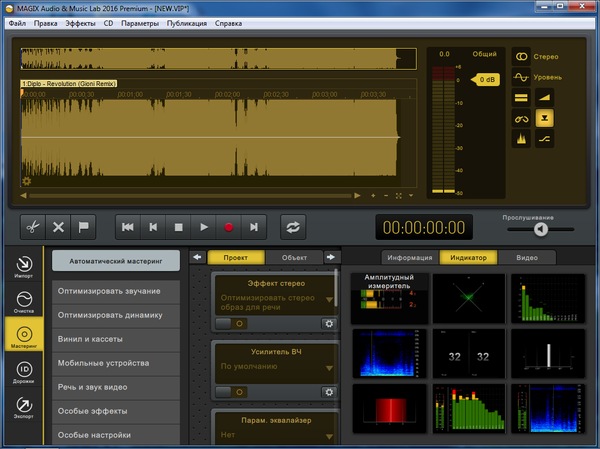
Task: Adjust the Прослушивание monitoring slider
Action: pyautogui.click(x=539, y=228)
